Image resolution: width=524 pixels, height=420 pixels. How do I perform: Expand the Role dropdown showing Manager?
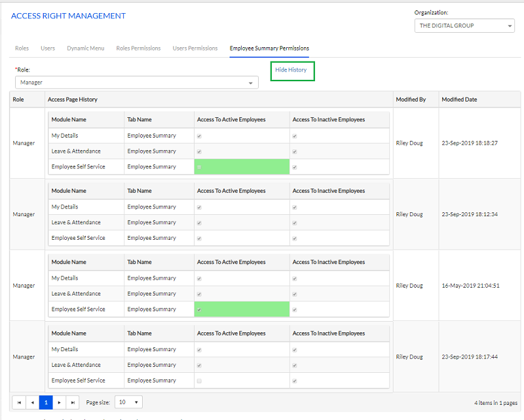coord(137,83)
